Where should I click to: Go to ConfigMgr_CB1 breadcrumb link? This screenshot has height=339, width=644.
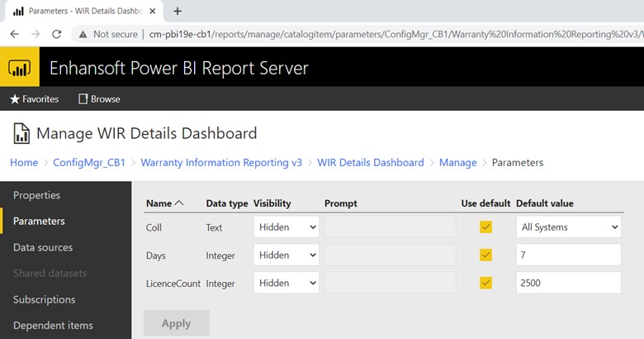coord(89,163)
